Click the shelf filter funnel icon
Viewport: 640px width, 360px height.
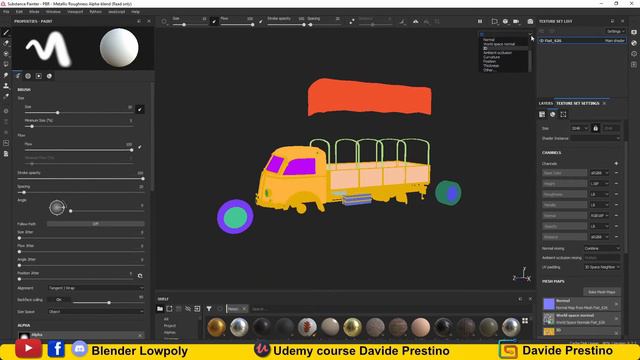pyautogui.click(x=209, y=309)
